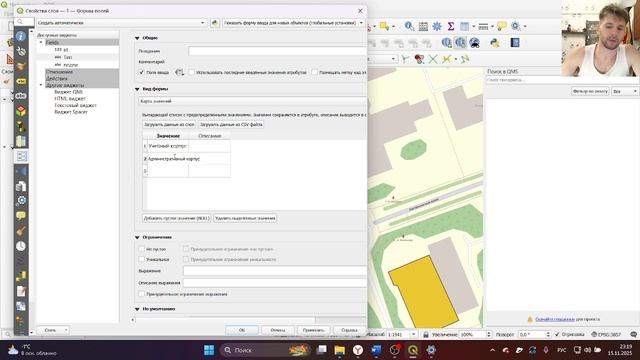Image resolution: width=640 pixels, height=360 pixels.
Task: Open the Attributes Form tab icon
Action: point(21,156)
